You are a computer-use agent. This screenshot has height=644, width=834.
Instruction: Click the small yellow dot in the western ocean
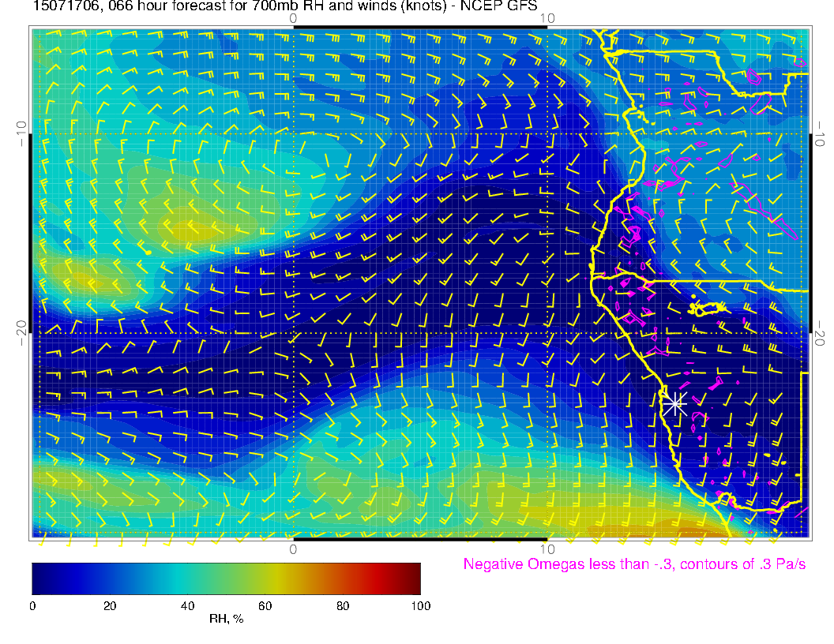[148, 252]
